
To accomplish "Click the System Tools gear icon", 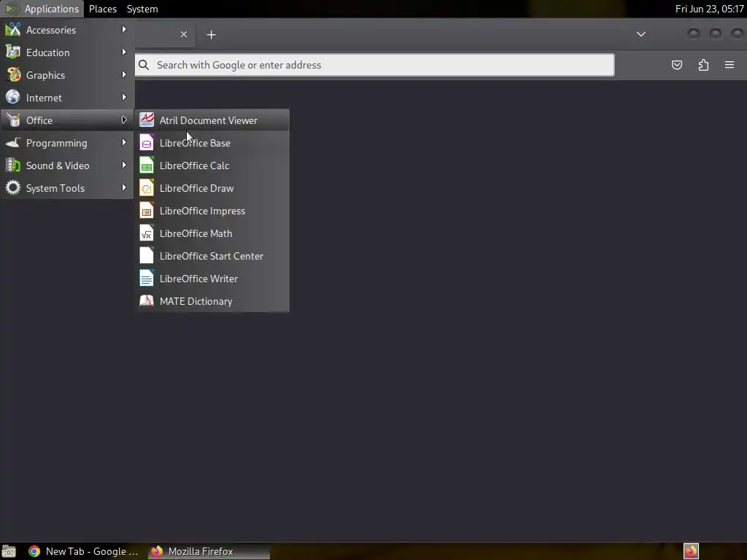I will pyautogui.click(x=13, y=187).
